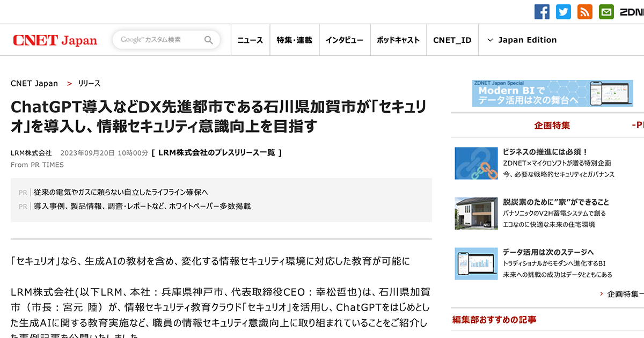Open the Twitter social icon
The image size is (644, 338).
tap(563, 12)
